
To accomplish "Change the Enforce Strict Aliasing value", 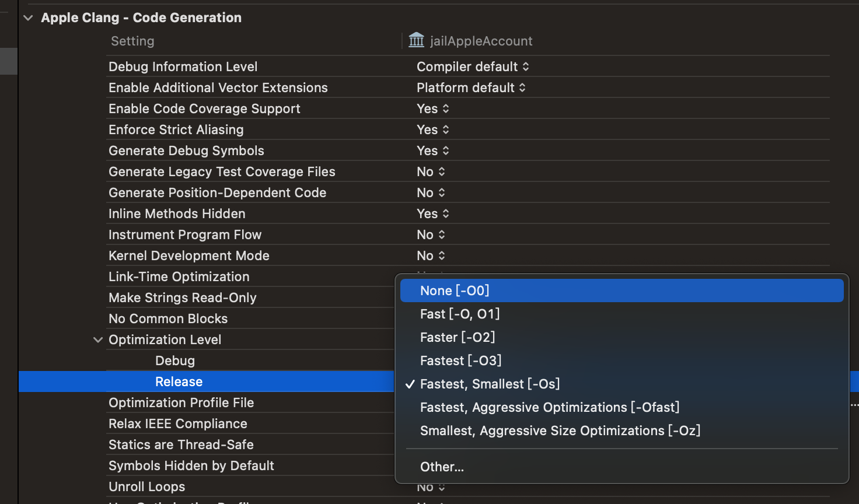I will [x=433, y=129].
